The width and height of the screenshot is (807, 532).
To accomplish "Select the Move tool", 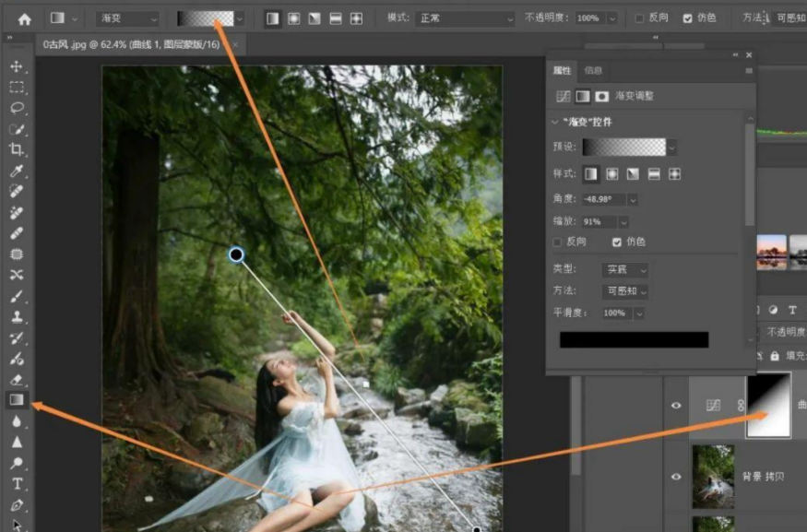I will click(x=17, y=66).
